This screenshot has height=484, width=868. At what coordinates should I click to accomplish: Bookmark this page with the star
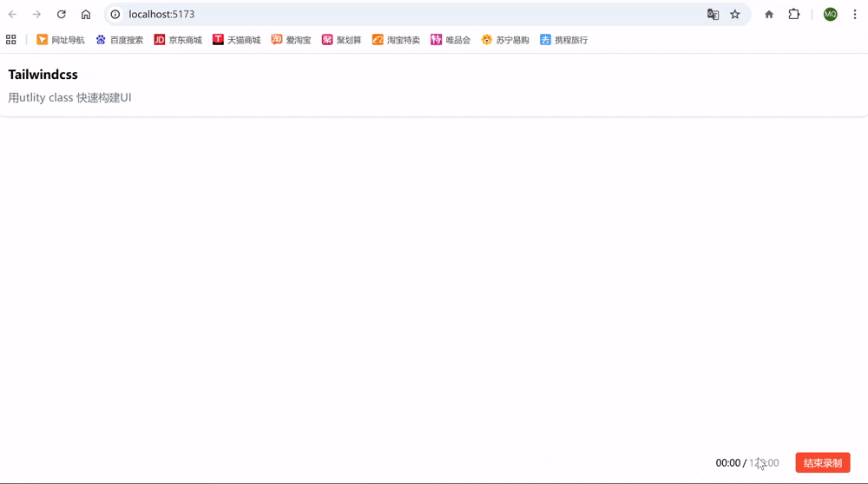[x=735, y=15]
